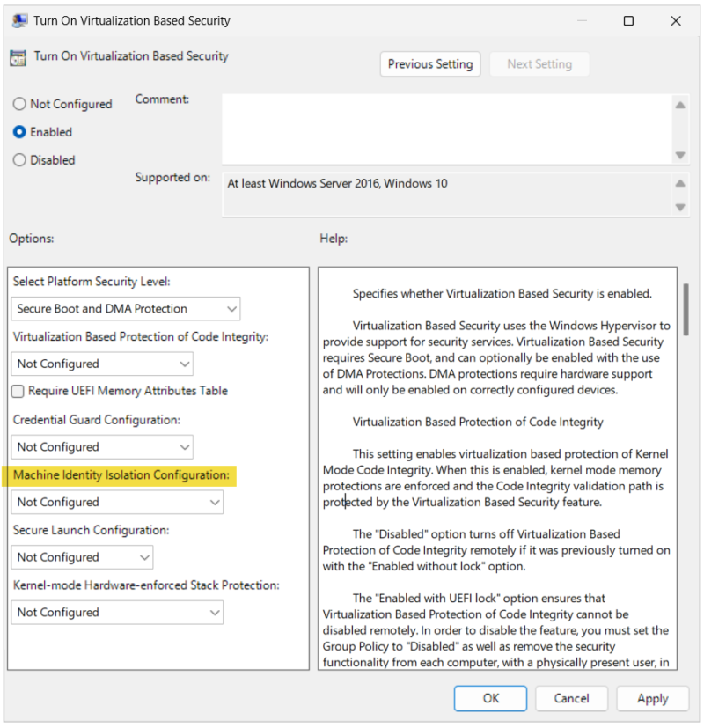
Task: Select the Disabled radio button
Action: point(19,159)
